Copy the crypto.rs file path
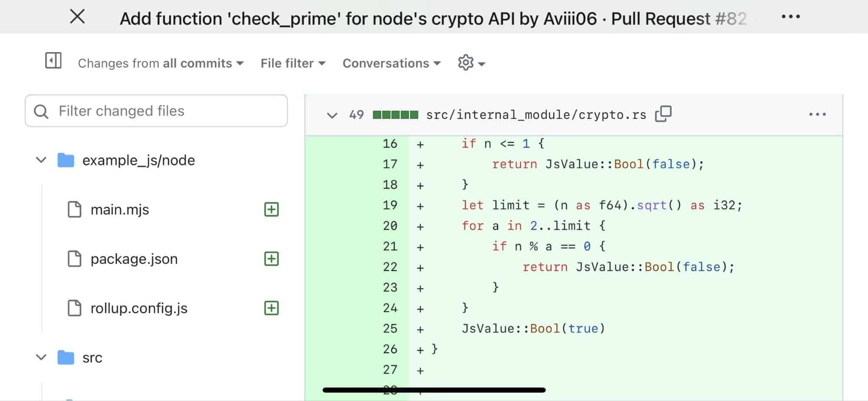This screenshot has width=868, height=401. coord(663,114)
